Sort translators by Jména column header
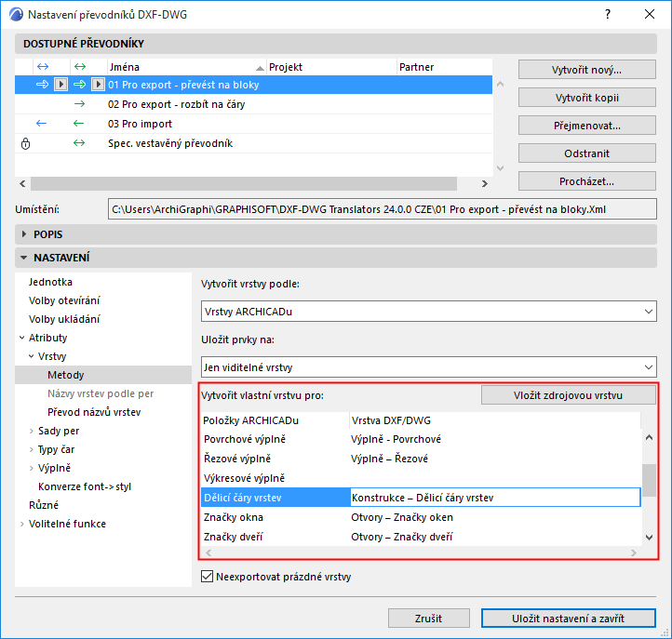The image size is (672, 639). [186, 67]
